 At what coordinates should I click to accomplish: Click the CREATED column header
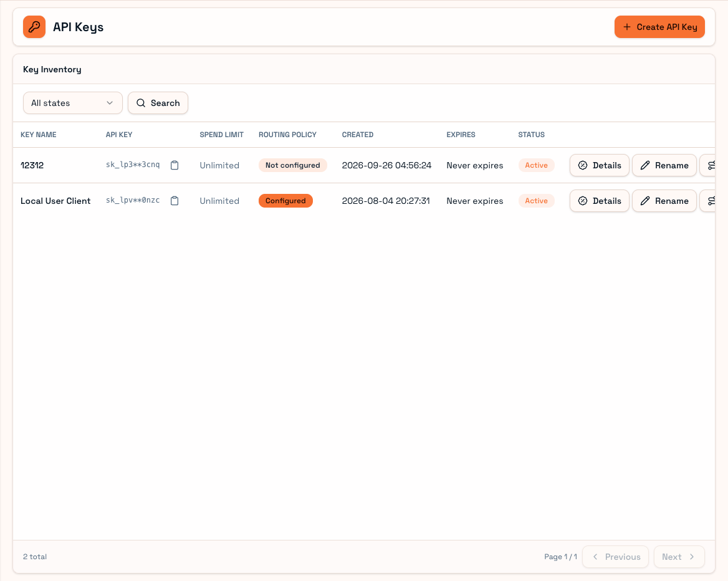point(358,135)
